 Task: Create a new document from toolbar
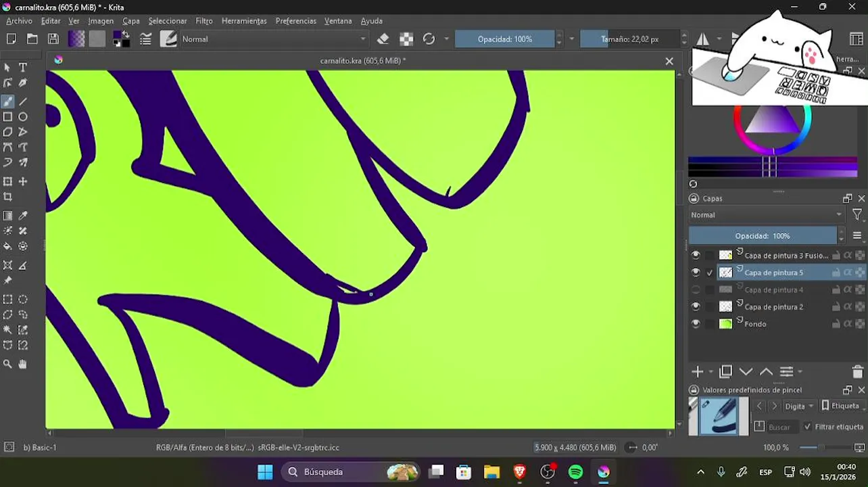point(11,39)
